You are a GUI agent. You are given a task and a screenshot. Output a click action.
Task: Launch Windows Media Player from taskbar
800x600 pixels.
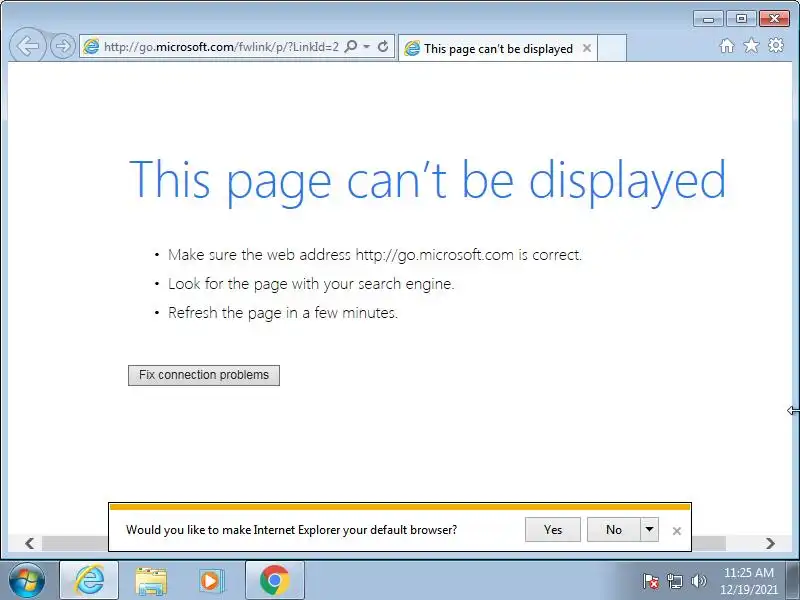211,581
